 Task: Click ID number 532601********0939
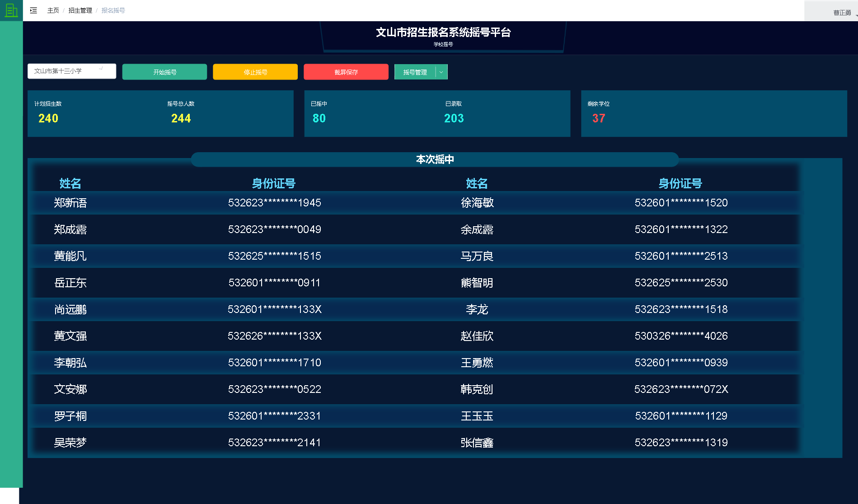(x=681, y=363)
